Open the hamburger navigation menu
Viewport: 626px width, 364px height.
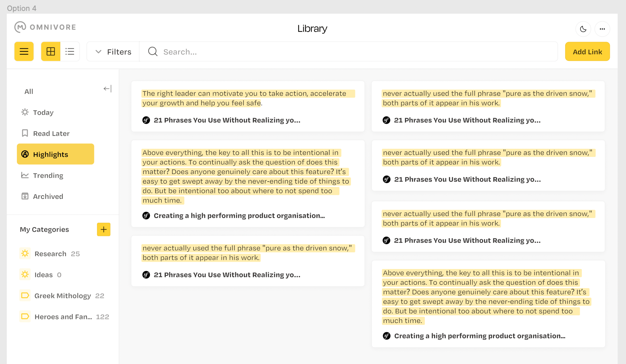point(24,51)
